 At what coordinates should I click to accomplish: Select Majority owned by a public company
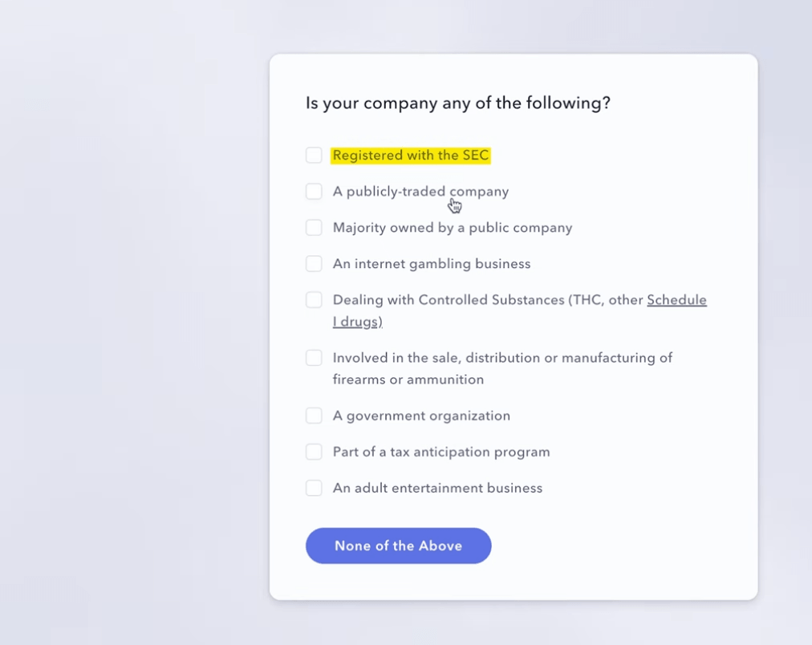pos(314,227)
